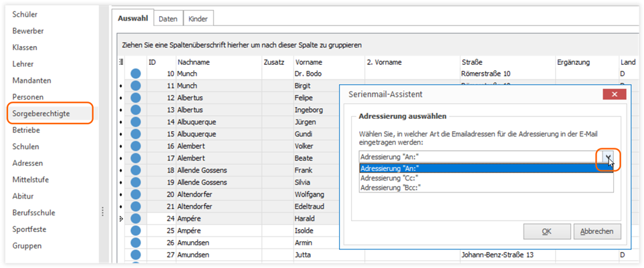Click blue circle icon for Edeltraud Altendorfer

[136, 206]
